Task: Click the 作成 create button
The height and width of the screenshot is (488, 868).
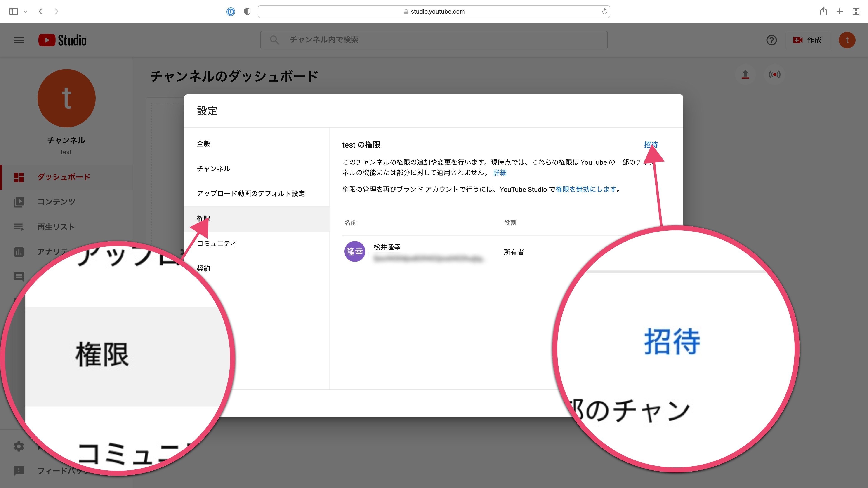Action: [x=808, y=40]
